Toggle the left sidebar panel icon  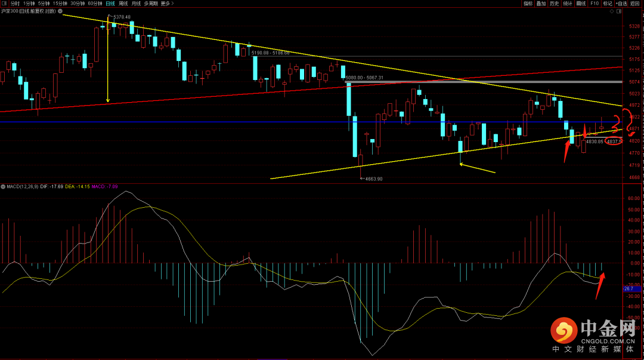coord(4,4)
